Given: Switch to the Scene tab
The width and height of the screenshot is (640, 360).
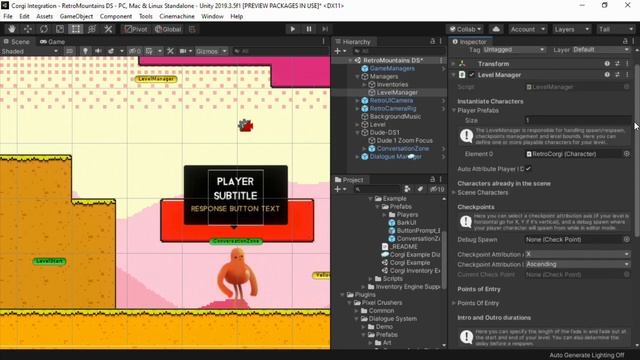Looking at the screenshot, I should (x=17, y=41).
